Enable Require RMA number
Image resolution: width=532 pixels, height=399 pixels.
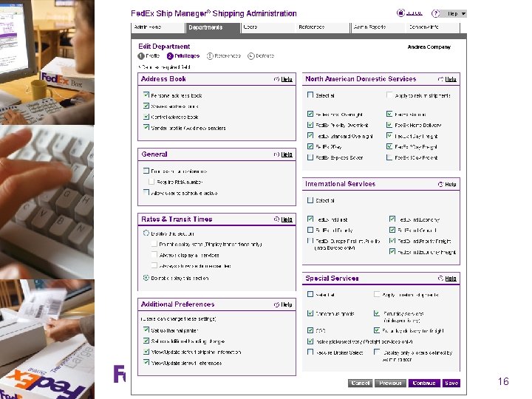coord(151,182)
